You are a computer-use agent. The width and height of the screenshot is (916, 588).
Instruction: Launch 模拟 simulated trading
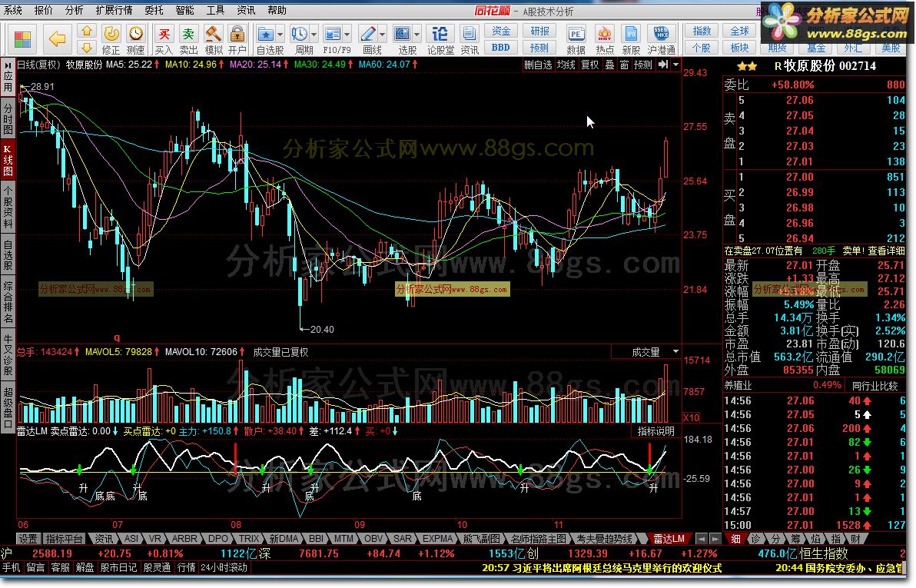coord(213,40)
